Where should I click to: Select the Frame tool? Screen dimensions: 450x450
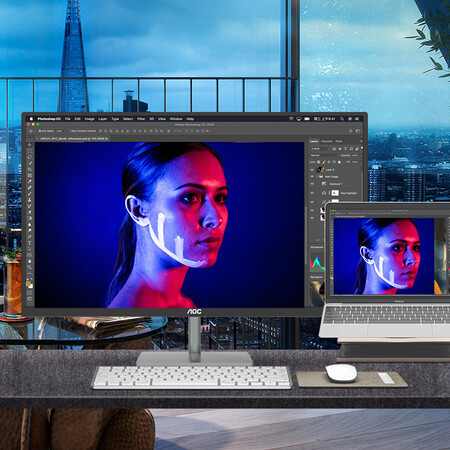coord(30,175)
